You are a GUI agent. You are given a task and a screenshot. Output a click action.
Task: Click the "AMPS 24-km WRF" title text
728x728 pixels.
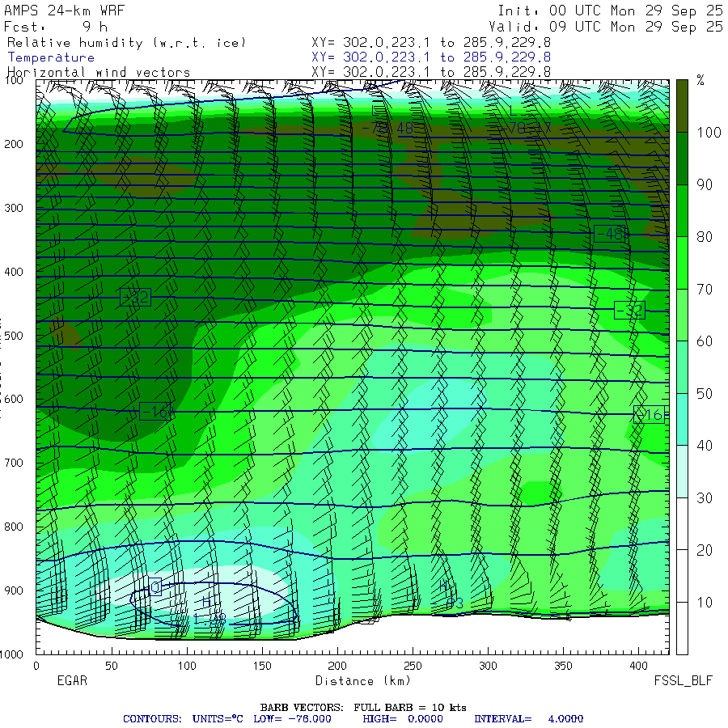[64, 11]
